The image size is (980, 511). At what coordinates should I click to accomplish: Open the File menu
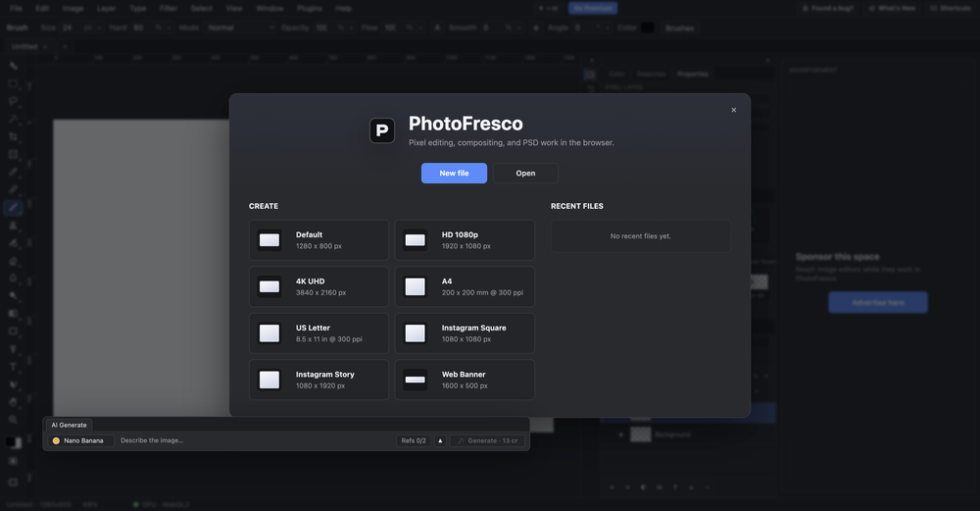pyautogui.click(x=17, y=8)
